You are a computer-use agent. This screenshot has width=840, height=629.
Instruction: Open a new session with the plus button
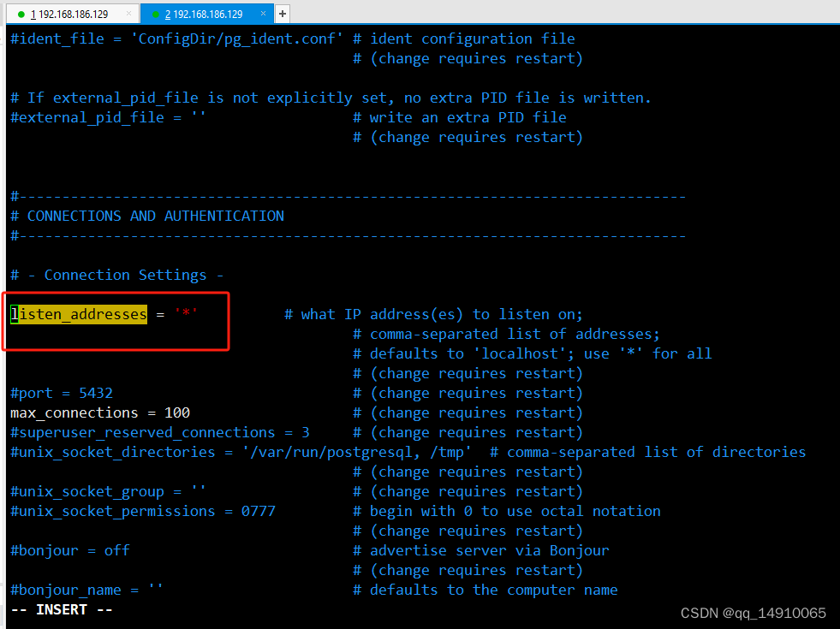(x=283, y=13)
